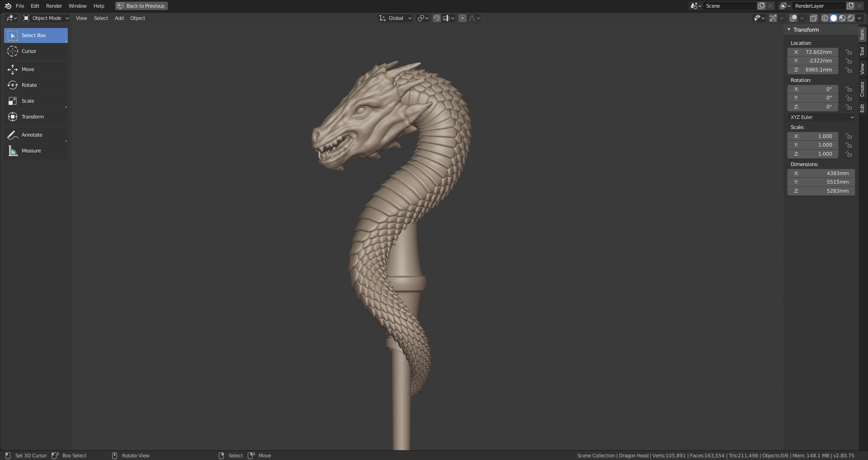The height and width of the screenshot is (460, 868).
Task: Toggle X-ray mode
Action: pyautogui.click(x=813, y=18)
